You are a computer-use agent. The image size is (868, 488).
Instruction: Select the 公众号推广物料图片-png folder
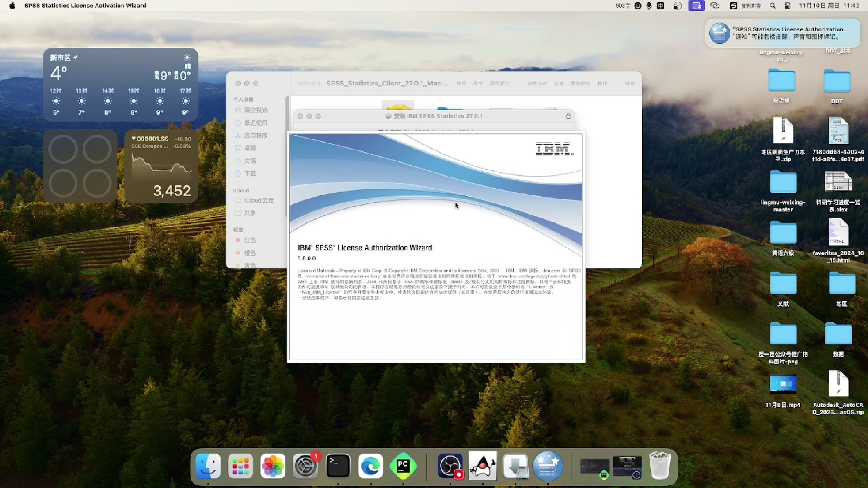click(783, 343)
